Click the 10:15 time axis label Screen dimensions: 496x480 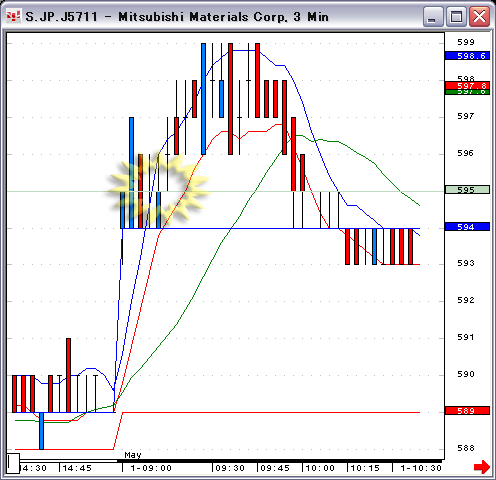[365, 468]
